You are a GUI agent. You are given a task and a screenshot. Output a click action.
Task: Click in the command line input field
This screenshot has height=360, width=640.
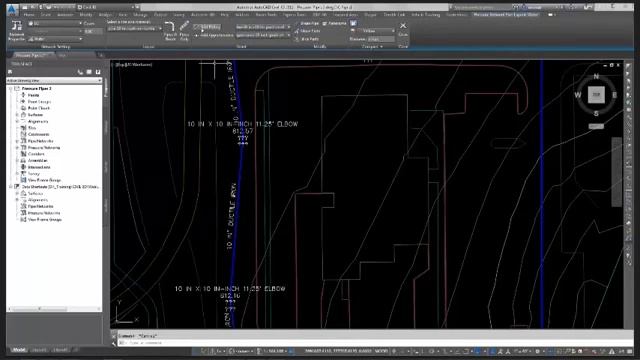point(376,343)
